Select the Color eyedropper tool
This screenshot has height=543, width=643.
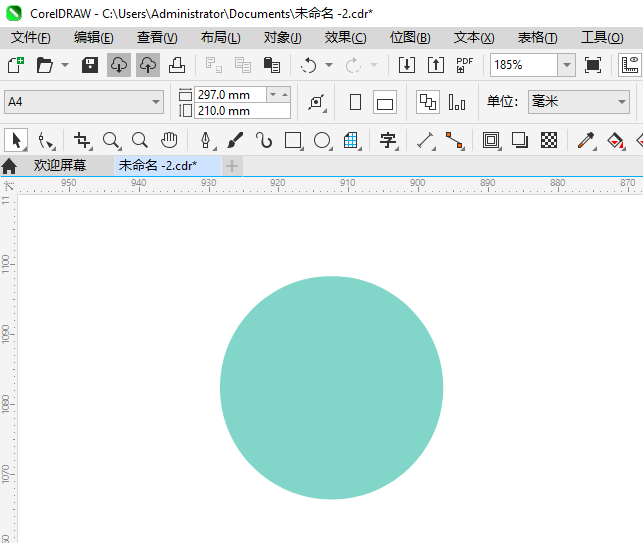(x=586, y=140)
